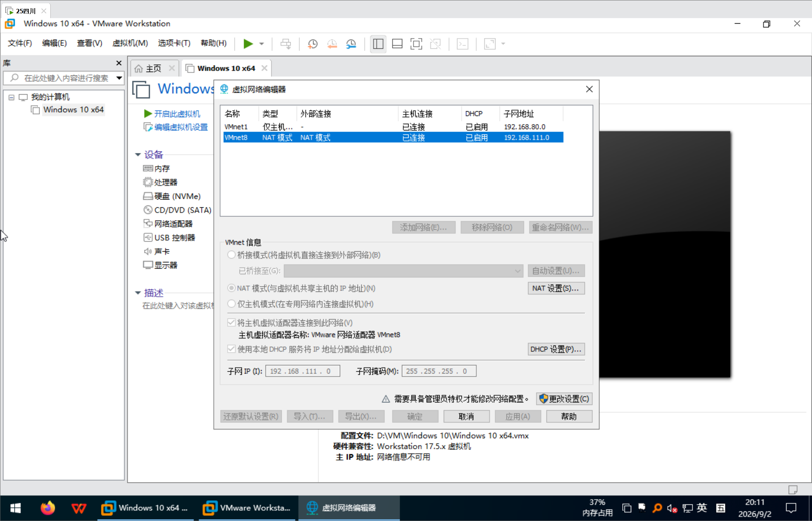Image resolution: width=812 pixels, height=521 pixels.
Task: Click the revert to snapshot icon
Action: point(332,44)
